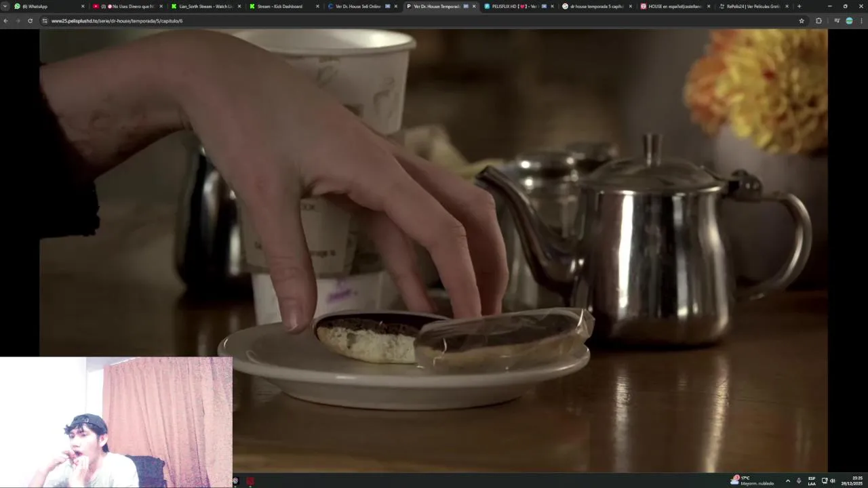Switch to the 'No Uses Dinero' YouTube tab
Viewport: 868px width, 488px height.
tap(127, 6)
